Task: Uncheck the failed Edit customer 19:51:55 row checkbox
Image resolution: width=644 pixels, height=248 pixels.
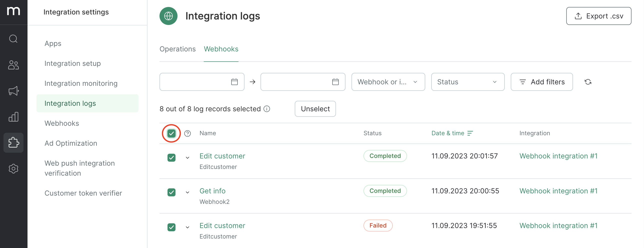Action: [x=171, y=227]
